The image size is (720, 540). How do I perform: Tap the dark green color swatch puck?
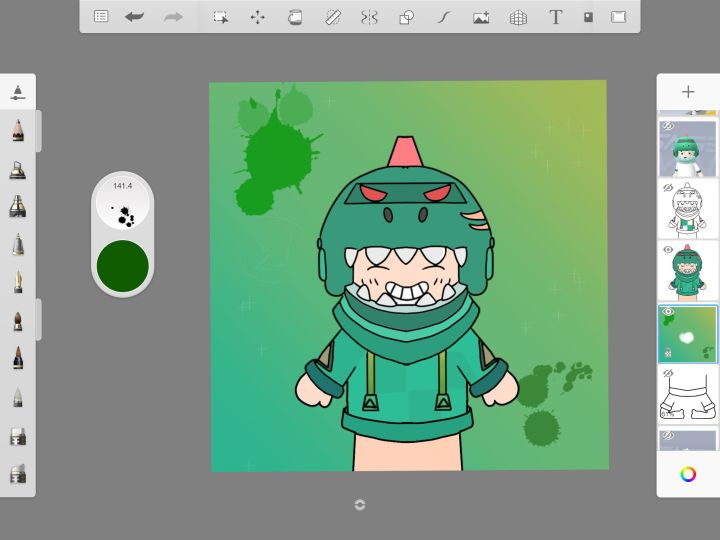pyautogui.click(x=122, y=264)
